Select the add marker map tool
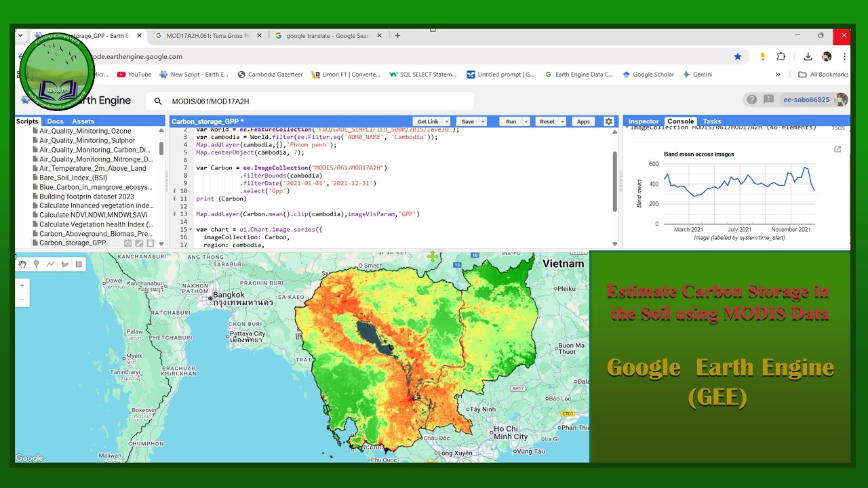The image size is (868, 488). point(37,264)
